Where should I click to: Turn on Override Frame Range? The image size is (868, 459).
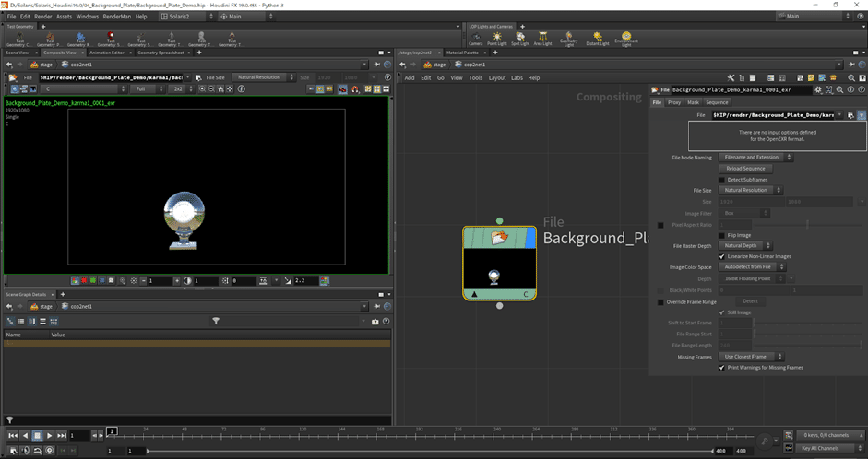click(660, 301)
